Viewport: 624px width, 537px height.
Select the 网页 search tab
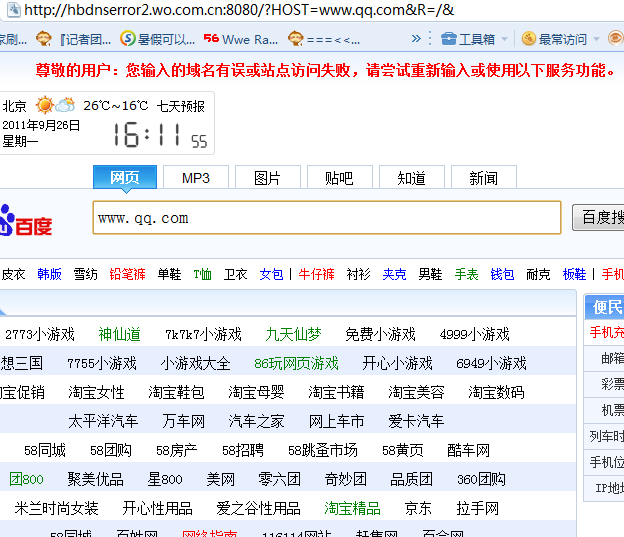coord(125,177)
